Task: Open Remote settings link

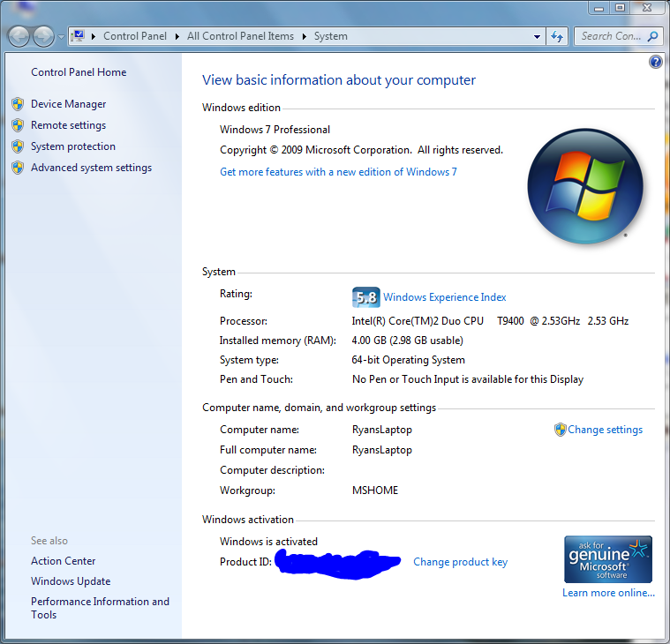Action: pos(68,125)
